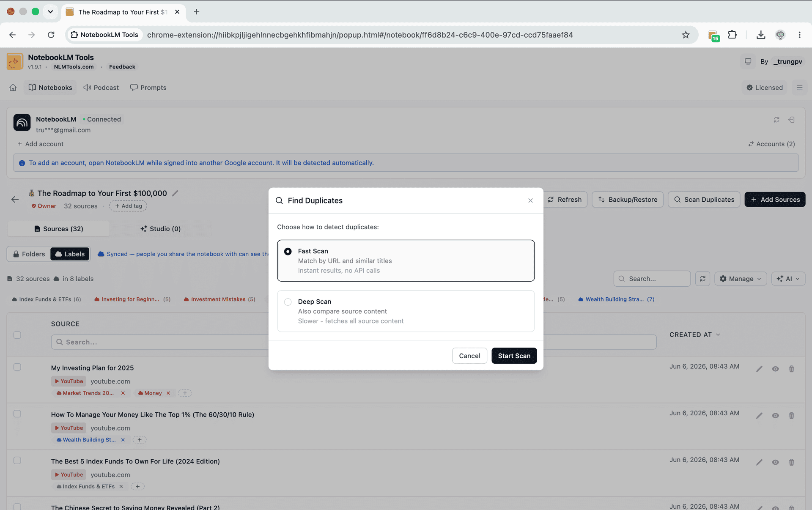Refresh the notebook sources

tap(565, 200)
